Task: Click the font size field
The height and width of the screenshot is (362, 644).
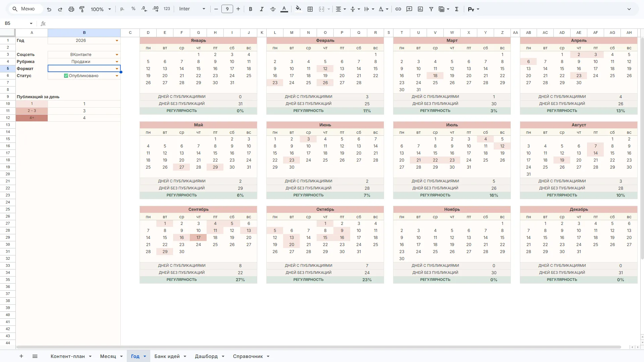Action: 227,9
